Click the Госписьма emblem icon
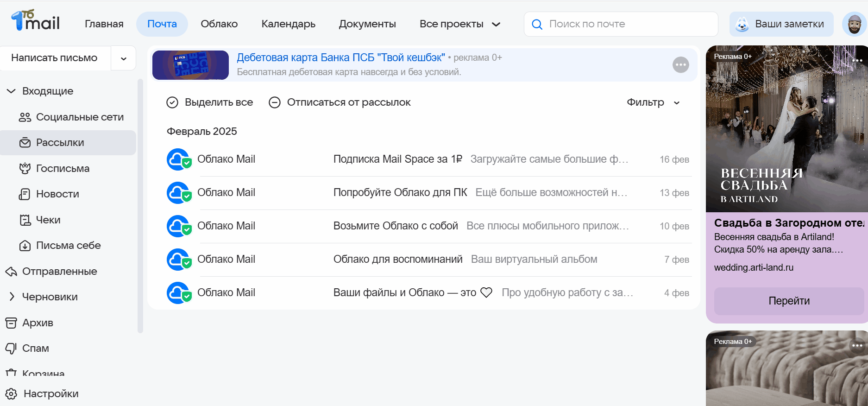The width and height of the screenshot is (868, 406). pyautogui.click(x=25, y=169)
